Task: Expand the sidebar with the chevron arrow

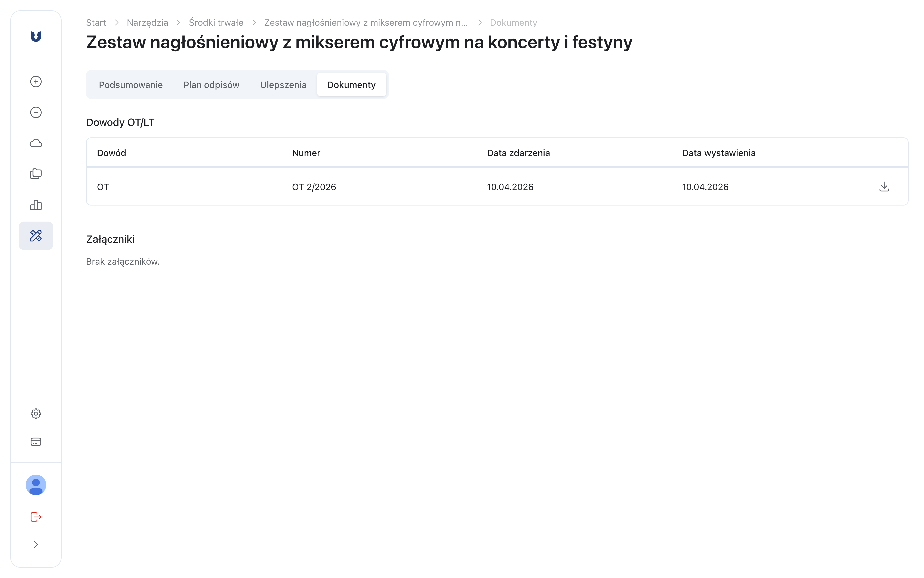Action: click(x=36, y=545)
